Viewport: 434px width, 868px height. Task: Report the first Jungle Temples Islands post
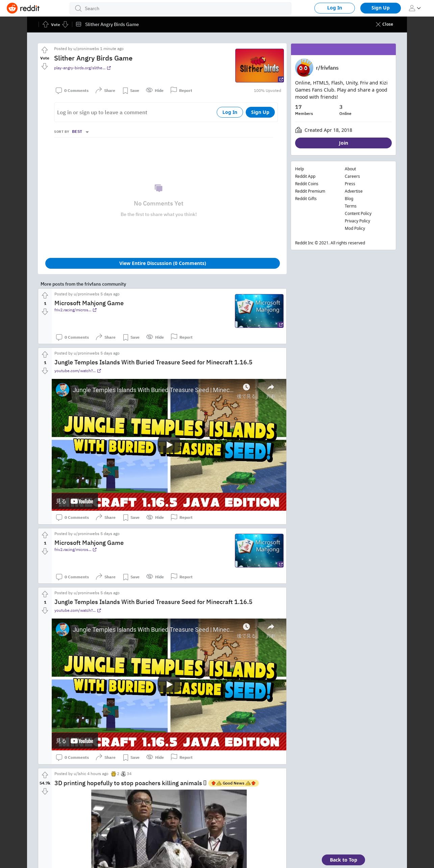(182, 517)
